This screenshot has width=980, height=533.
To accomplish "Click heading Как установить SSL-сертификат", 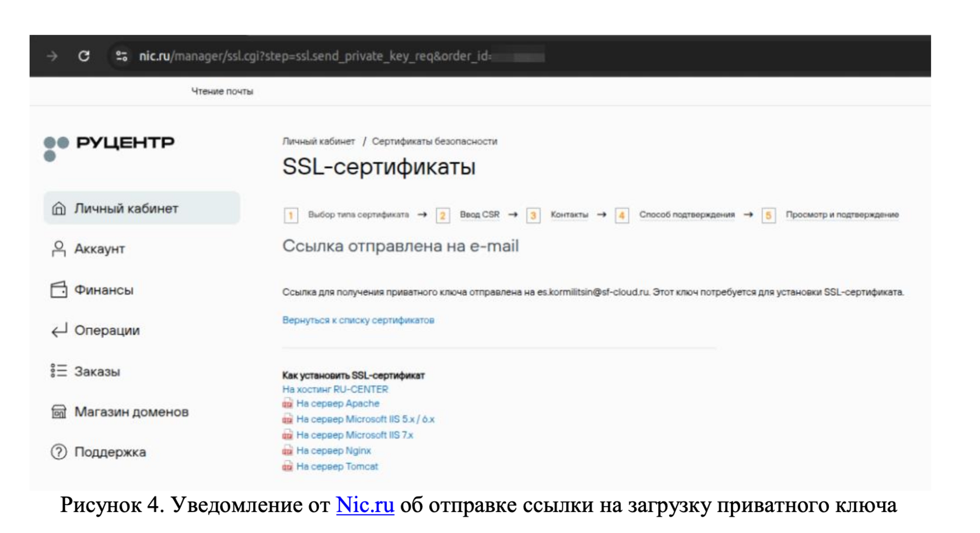I will tap(353, 376).
